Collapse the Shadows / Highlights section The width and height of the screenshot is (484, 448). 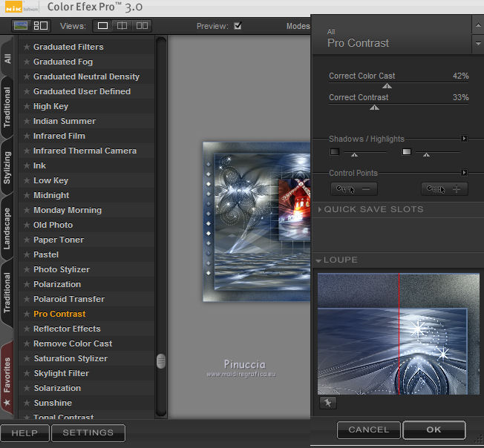(x=464, y=139)
